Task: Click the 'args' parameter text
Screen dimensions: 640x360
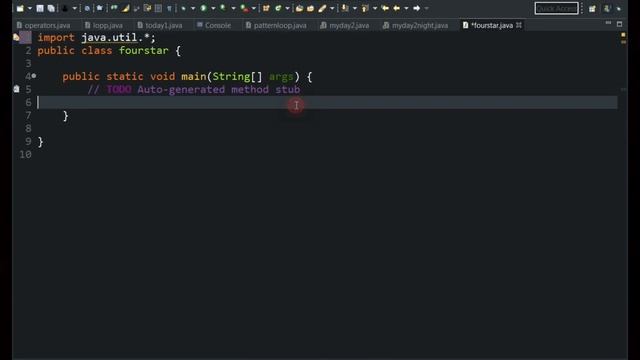Action: click(x=281, y=76)
